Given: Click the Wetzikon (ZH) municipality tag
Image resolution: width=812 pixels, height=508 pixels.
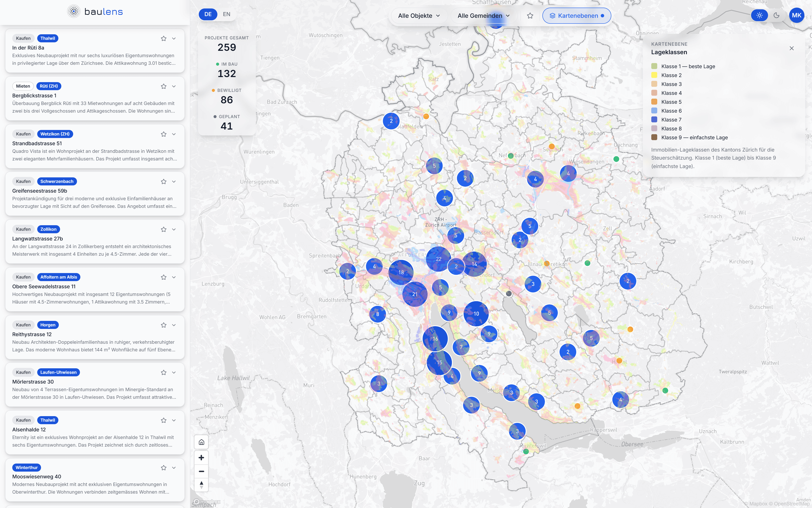Looking at the screenshot, I should tap(55, 134).
